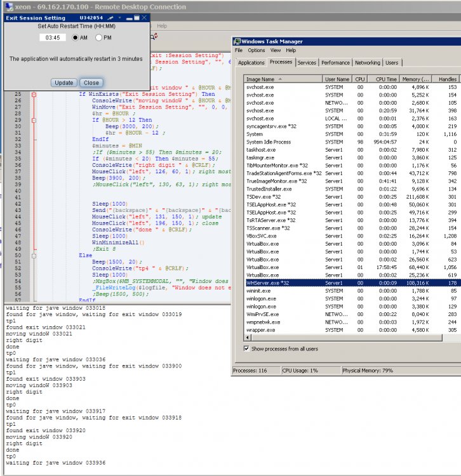Click the pin icon in Exit Session Setting
Screen dimensions: 461x476
coord(110,18)
